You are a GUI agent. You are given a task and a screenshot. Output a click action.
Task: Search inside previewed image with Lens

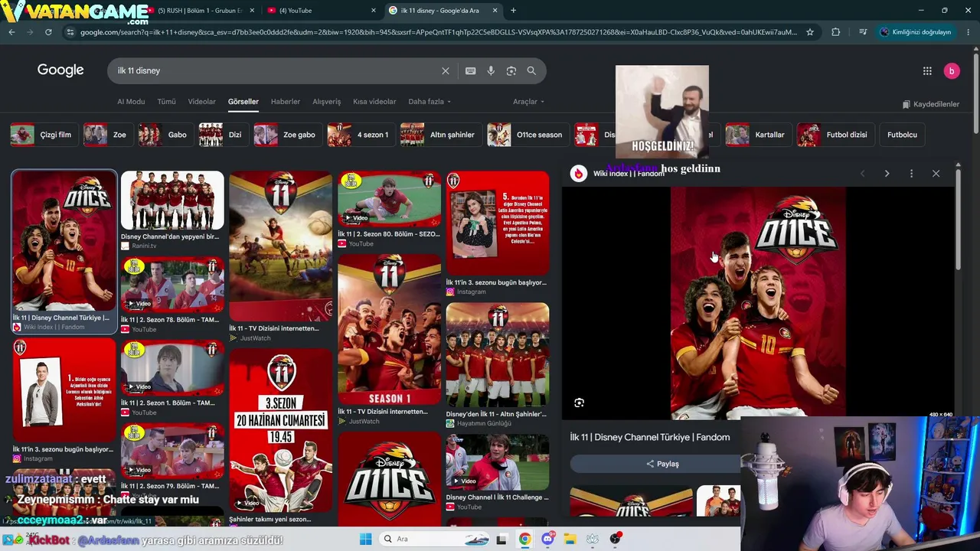(x=580, y=403)
